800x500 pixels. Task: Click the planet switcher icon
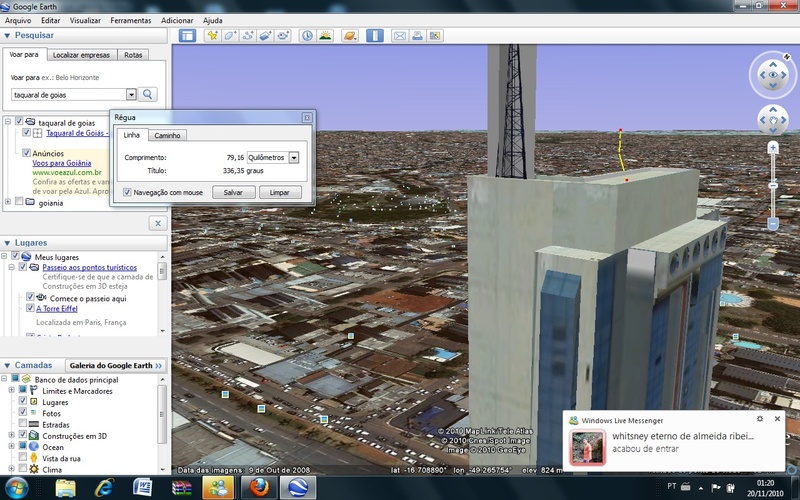click(x=350, y=36)
